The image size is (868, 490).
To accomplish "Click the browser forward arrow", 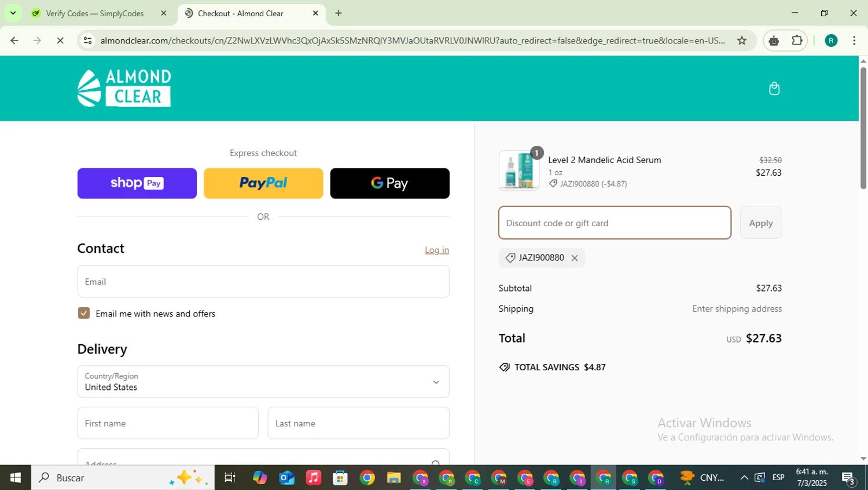I will point(37,40).
